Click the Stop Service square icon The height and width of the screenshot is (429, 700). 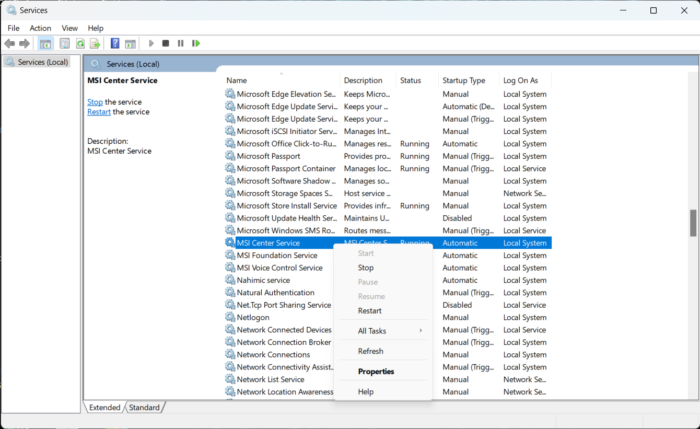(166, 43)
